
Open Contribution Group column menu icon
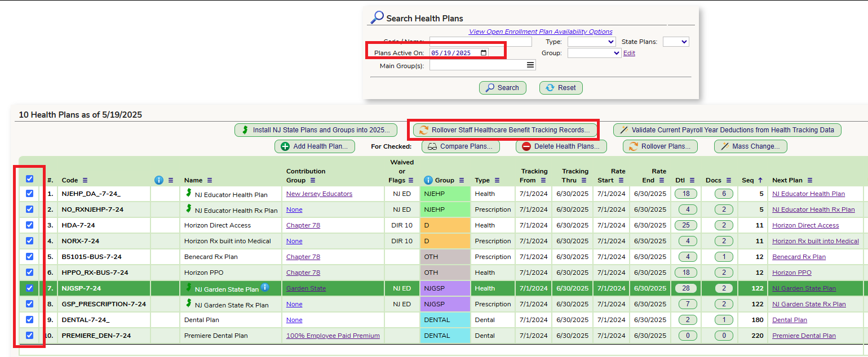click(313, 180)
